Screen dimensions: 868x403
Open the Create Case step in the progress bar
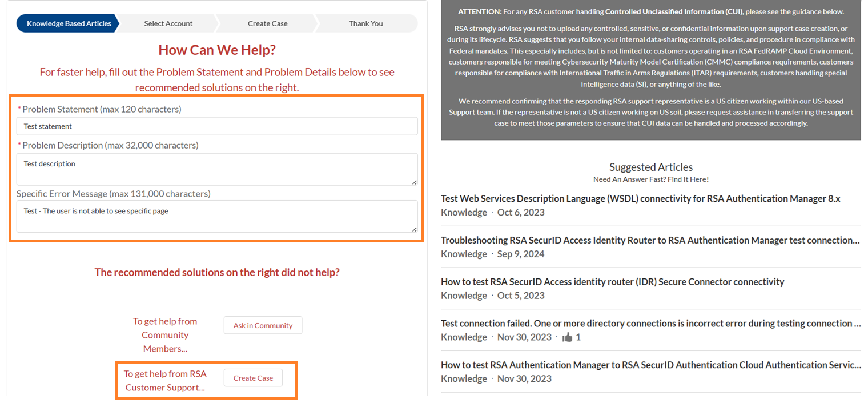267,23
